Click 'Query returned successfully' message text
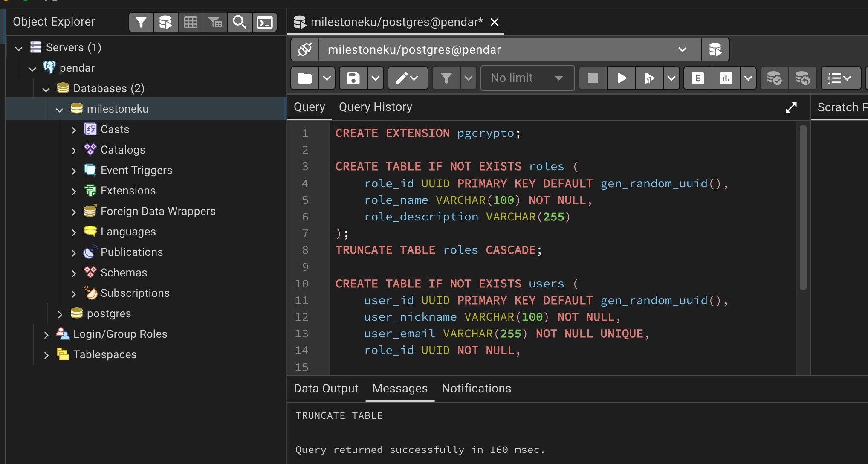The image size is (868, 464). click(420, 450)
